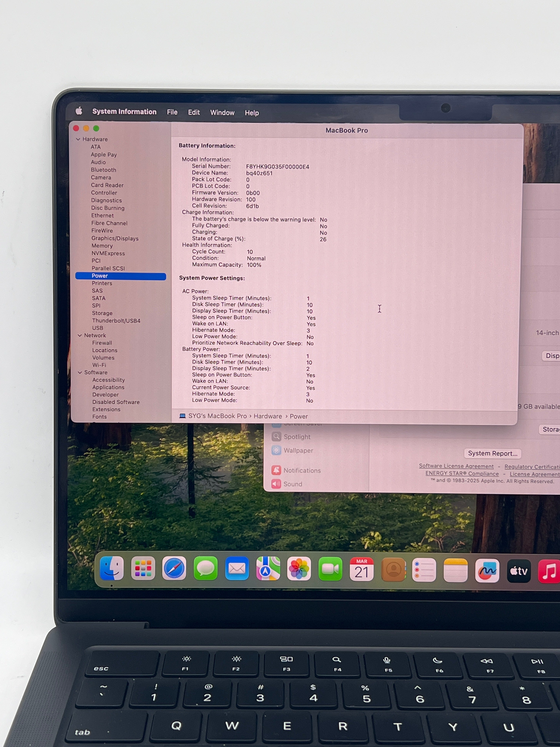
Task: Select USB in the sidebar
Action: coord(98,328)
